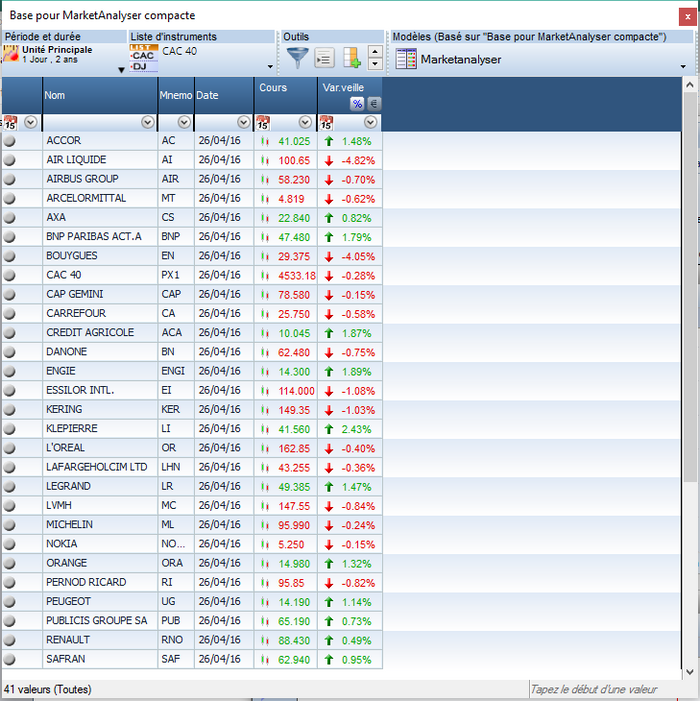Click the RENAULT variation 0.49%
Image resolution: width=700 pixels, height=701 pixels.
(356, 641)
